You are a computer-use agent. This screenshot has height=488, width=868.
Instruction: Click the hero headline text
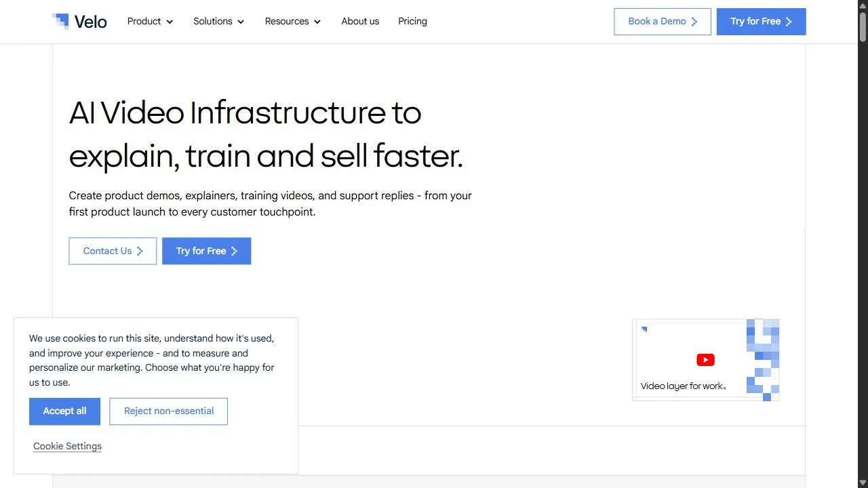pyautogui.click(x=266, y=134)
